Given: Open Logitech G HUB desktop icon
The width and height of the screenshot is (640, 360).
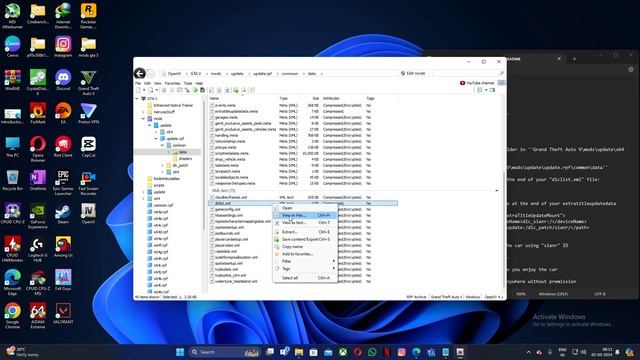Looking at the screenshot, I should pyautogui.click(x=38, y=249).
